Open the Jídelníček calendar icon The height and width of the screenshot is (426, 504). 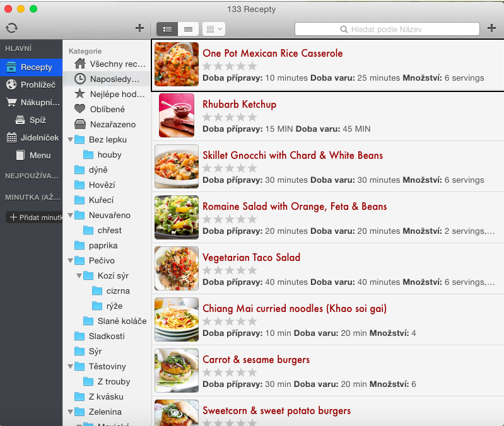[x=11, y=137]
